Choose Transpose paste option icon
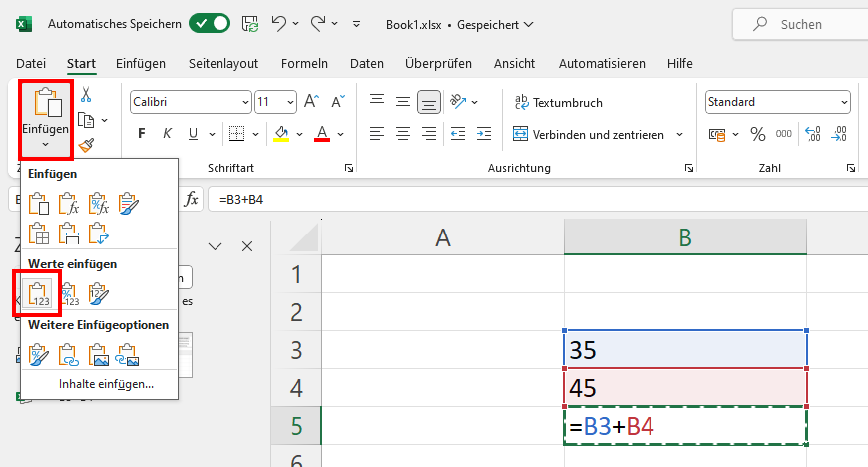Screen dimensions: 868x467 tap(99, 233)
